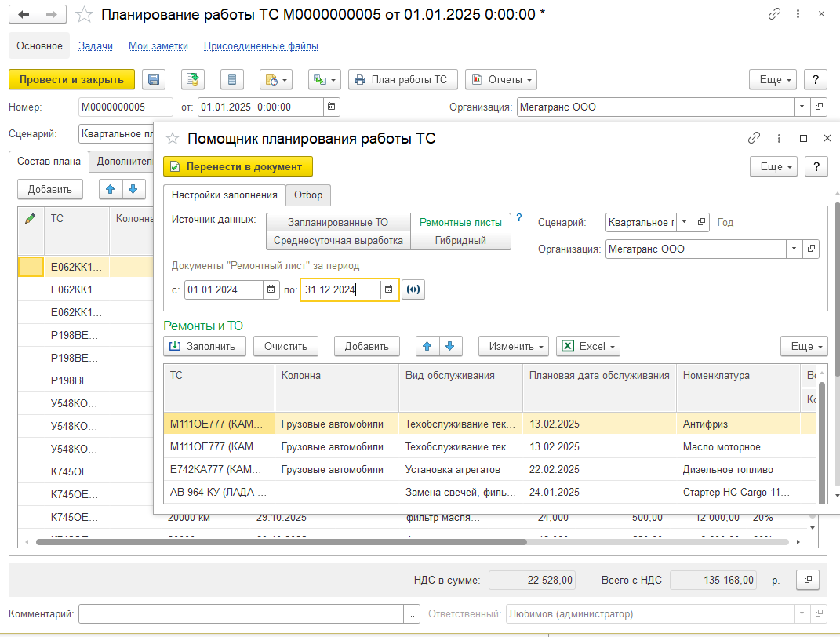Move row down in Состав плана list
The height and width of the screenshot is (637, 840).
(133, 189)
